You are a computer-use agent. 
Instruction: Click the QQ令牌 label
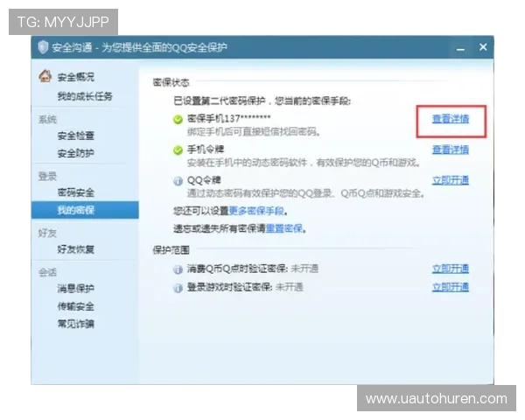tap(204, 180)
